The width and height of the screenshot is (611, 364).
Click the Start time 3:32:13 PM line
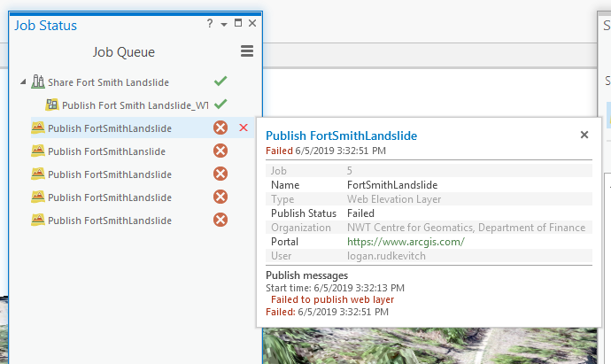(335, 288)
